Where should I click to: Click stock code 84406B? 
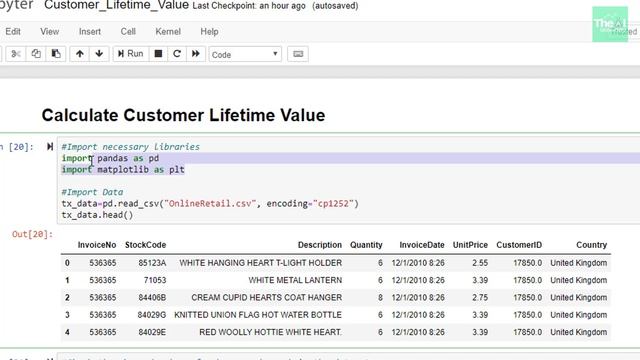coord(152,298)
